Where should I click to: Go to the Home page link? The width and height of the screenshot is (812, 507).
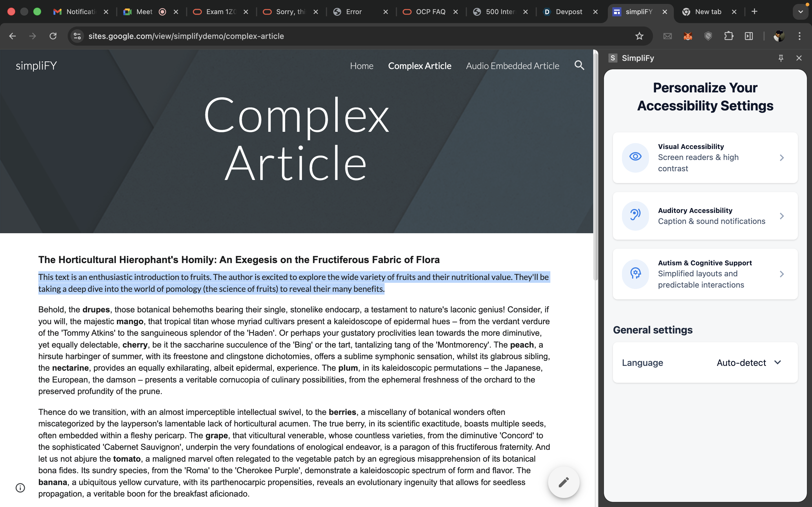click(x=361, y=66)
